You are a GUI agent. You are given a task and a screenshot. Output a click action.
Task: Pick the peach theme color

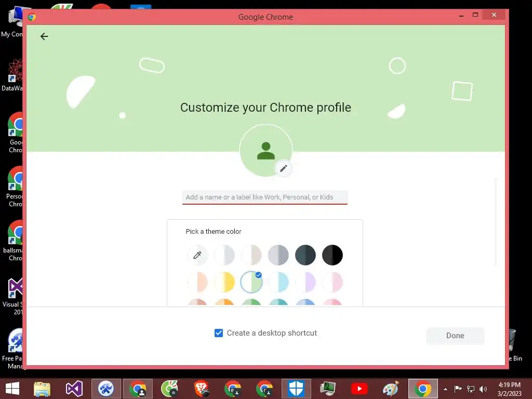point(197,282)
